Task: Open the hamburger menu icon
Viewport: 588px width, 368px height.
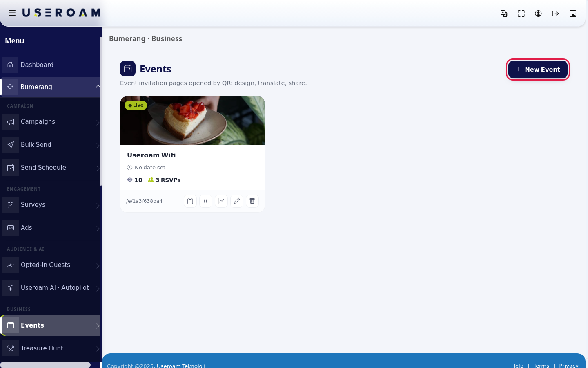Action: pos(12,13)
